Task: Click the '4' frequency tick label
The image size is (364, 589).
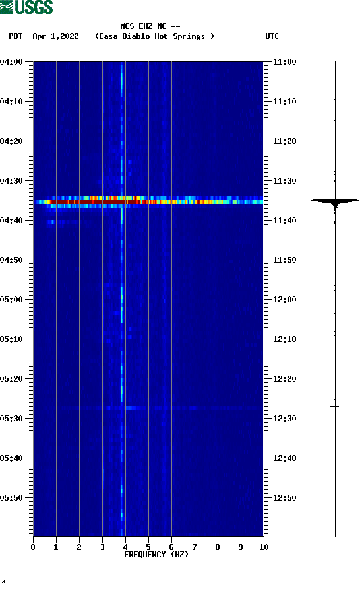Action: pyautogui.click(x=125, y=547)
